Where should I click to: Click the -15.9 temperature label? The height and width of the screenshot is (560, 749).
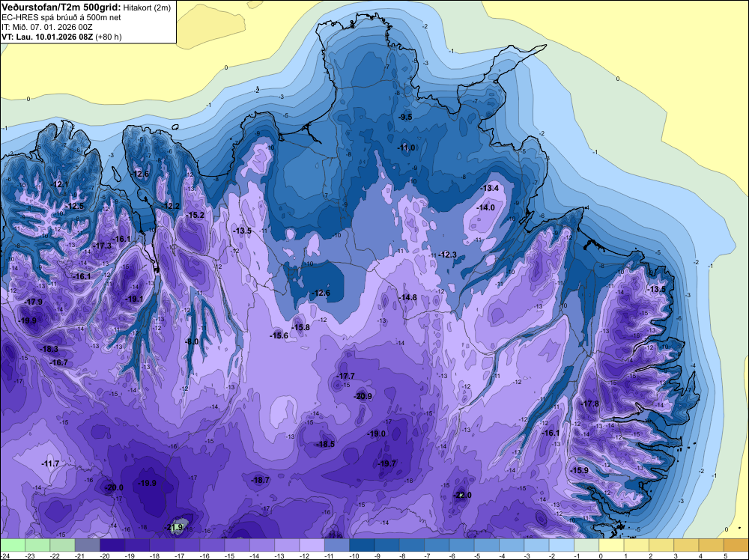tap(580, 471)
